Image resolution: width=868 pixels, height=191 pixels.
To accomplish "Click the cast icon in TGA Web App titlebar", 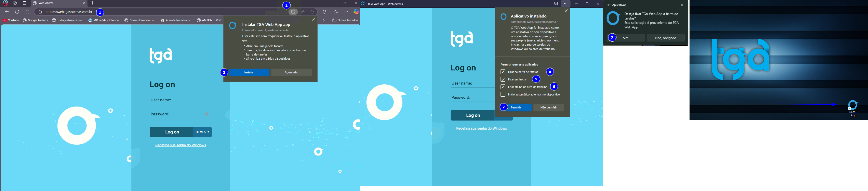I will point(556,4).
